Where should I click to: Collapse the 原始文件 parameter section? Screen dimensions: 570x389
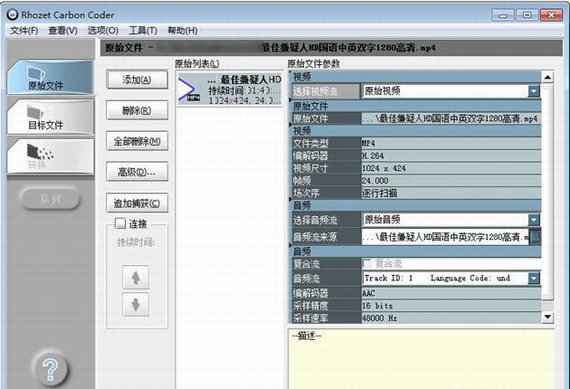tap(415, 106)
